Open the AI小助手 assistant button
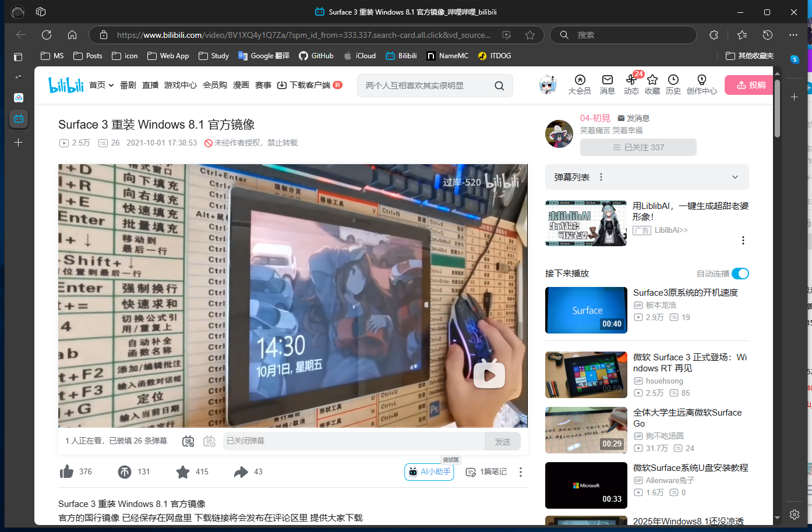 coord(429,471)
